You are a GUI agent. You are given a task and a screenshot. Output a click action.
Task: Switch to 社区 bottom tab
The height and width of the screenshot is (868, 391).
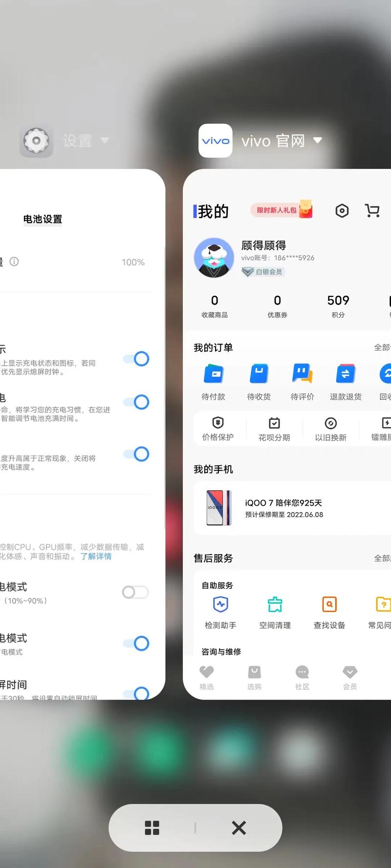tap(303, 678)
